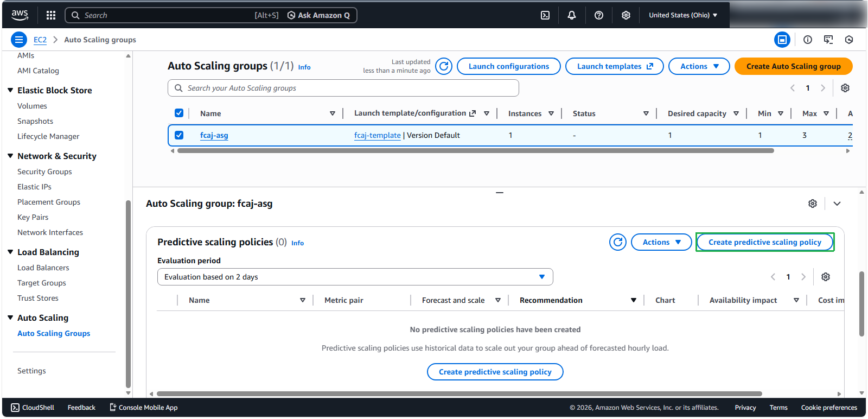Open Target Groups in the sidebar

coord(42,283)
